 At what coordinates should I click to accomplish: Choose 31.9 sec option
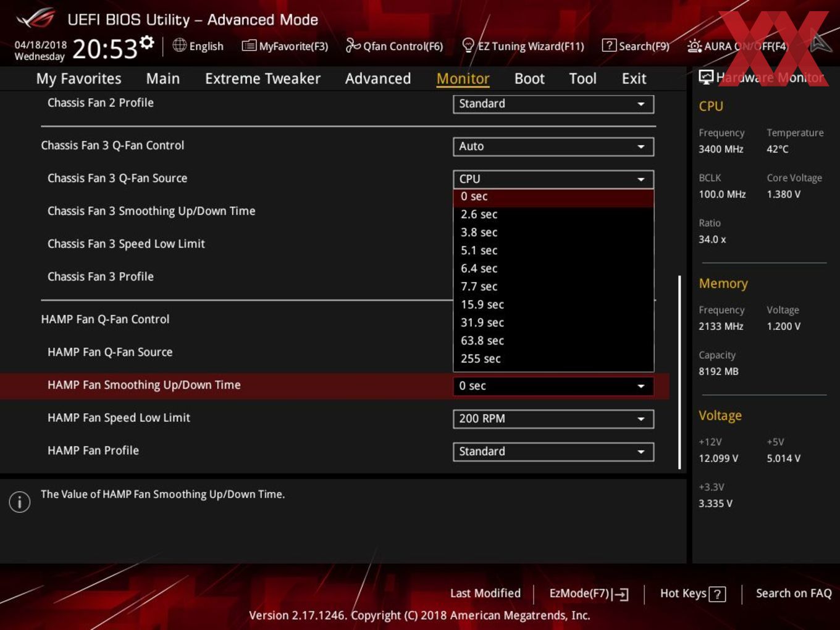point(553,322)
